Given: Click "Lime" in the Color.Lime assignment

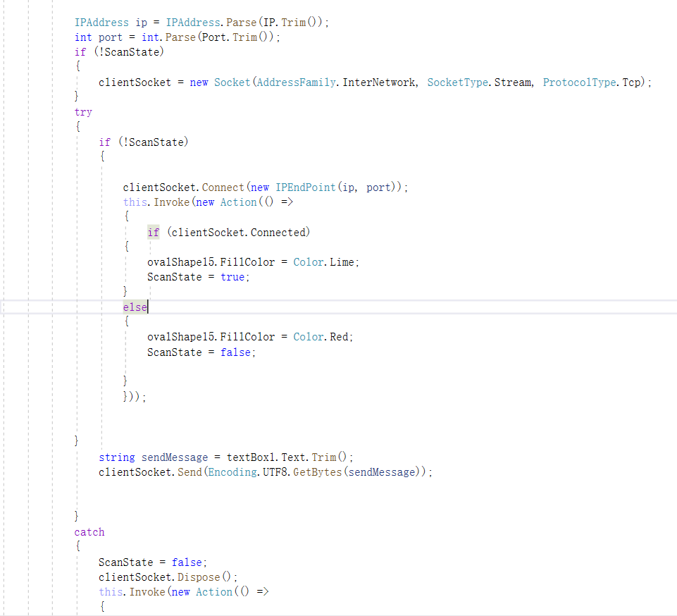Looking at the screenshot, I should pos(343,262).
